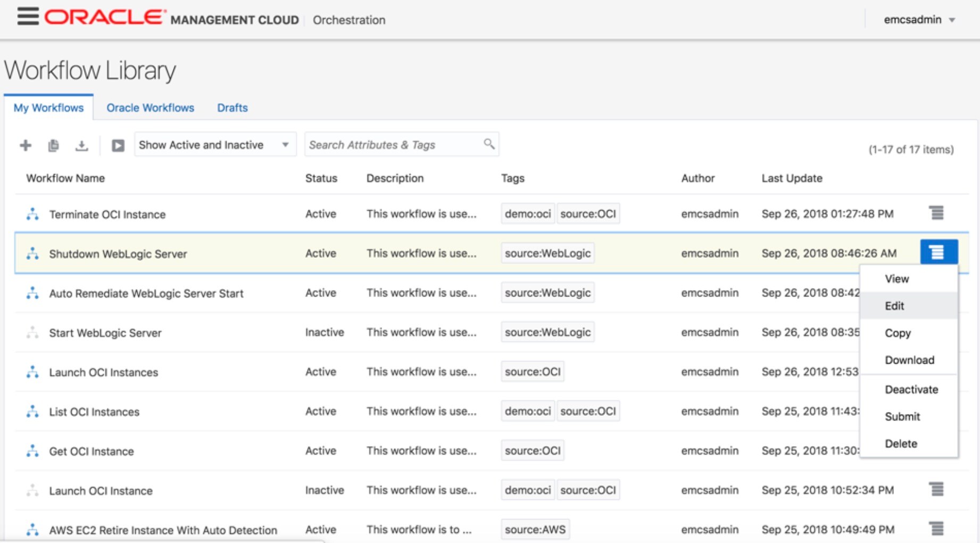
Task: Open the hamburger navigation menu
Action: [28, 17]
